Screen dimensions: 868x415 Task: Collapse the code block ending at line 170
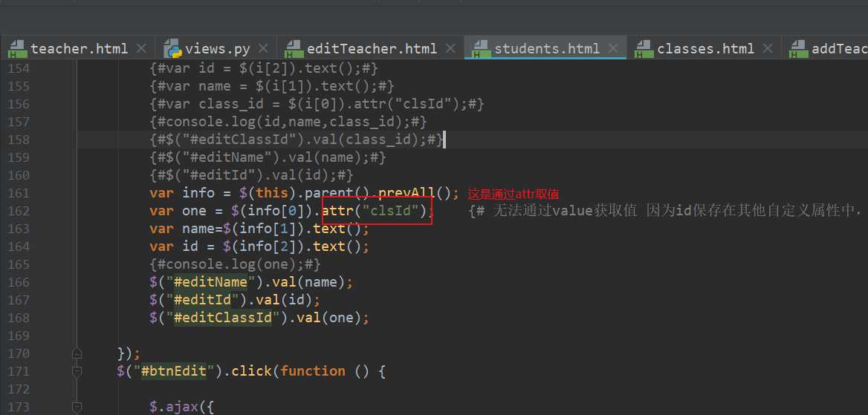[77, 353]
